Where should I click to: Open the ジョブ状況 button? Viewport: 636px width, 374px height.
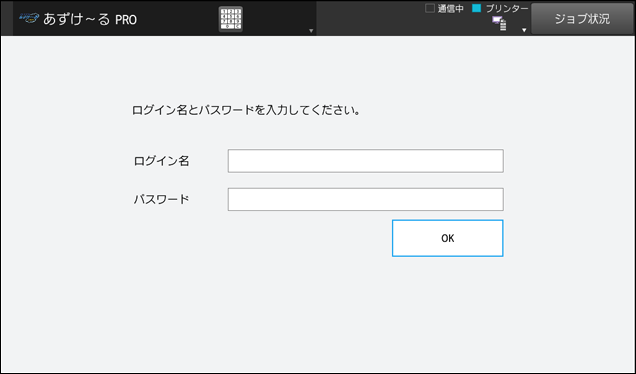pos(582,19)
